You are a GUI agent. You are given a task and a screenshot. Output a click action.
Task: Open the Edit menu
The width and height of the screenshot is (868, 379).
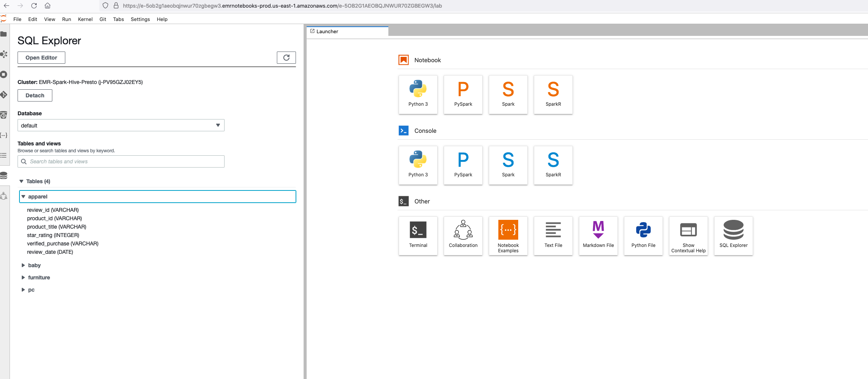pos(32,19)
